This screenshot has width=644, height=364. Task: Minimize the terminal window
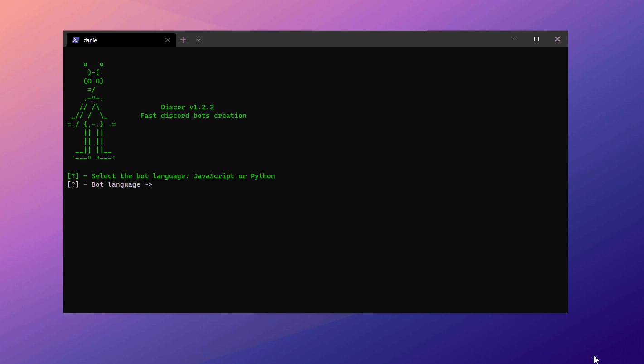click(x=516, y=39)
